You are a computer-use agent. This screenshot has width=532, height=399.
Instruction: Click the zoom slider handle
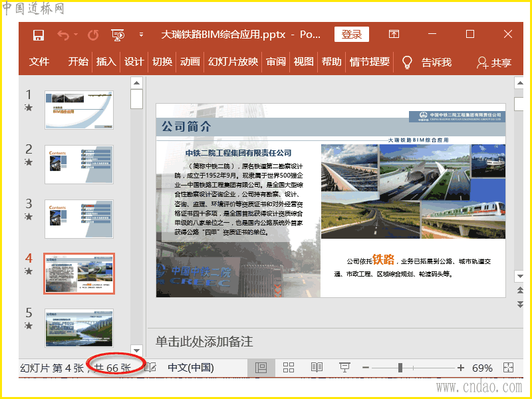[x=400, y=368]
